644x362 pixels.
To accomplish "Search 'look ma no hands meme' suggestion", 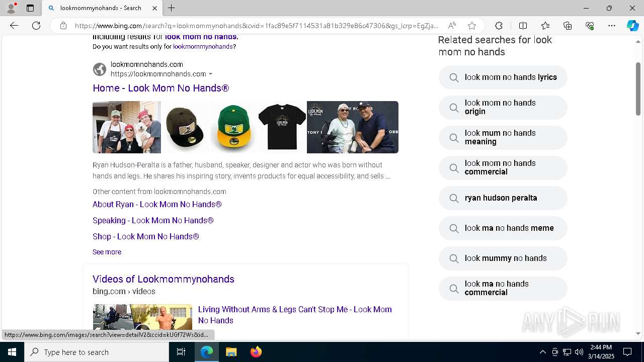I will point(503,228).
